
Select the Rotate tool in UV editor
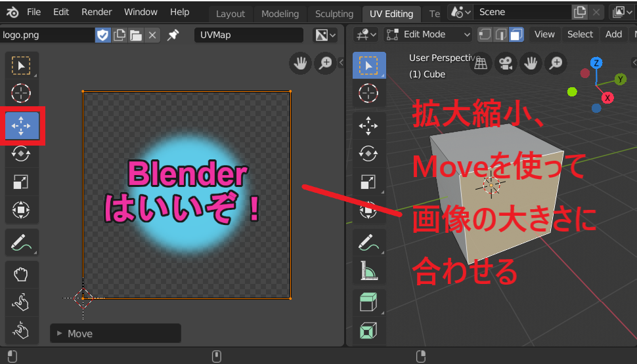point(21,153)
